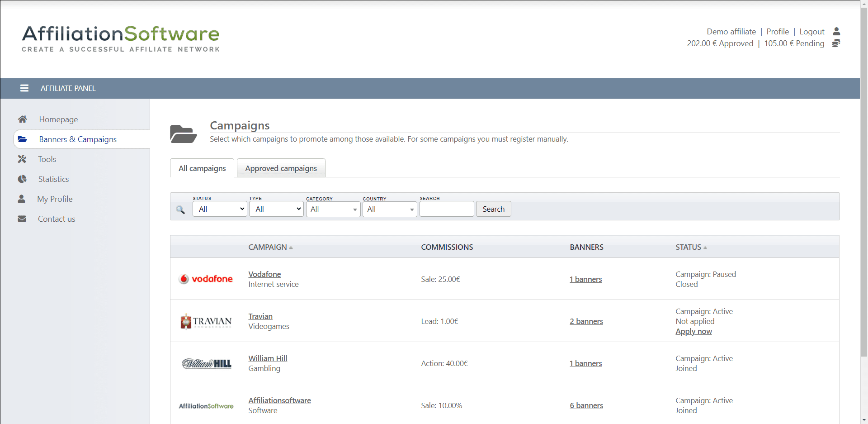Image resolution: width=868 pixels, height=424 pixels.
Task: Click the Statistics pie chart icon
Action: coord(22,179)
